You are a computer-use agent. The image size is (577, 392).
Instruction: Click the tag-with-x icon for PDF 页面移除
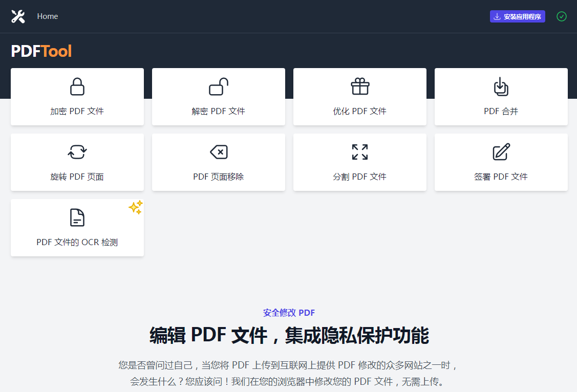pyautogui.click(x=218, y=152)
